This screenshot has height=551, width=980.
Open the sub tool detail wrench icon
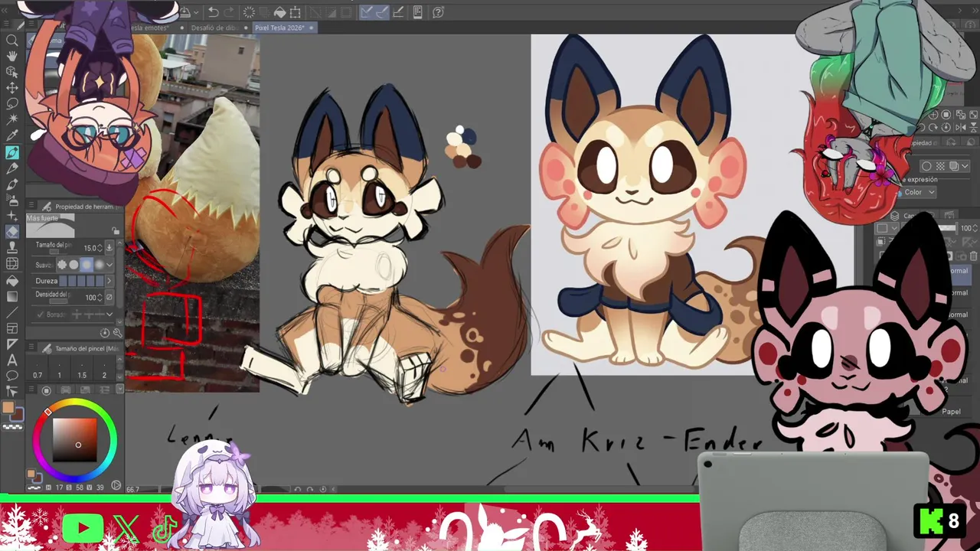point(117,333)
